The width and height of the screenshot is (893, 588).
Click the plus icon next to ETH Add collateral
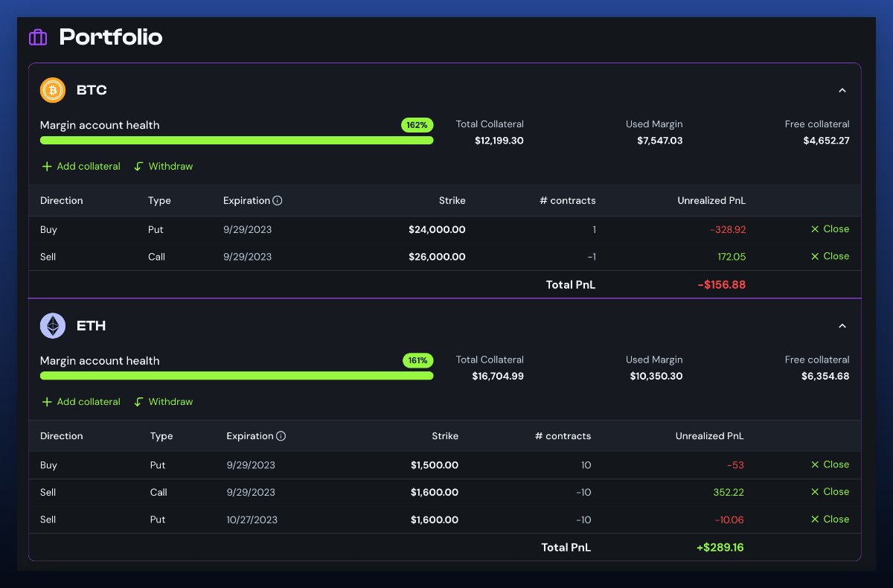(46, 401)
